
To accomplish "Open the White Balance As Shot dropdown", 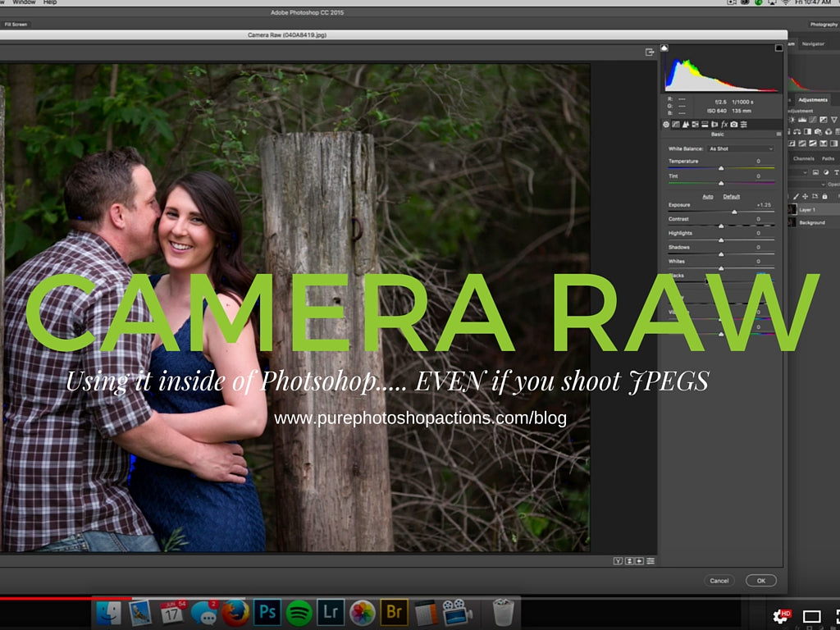I will point(741,149).
